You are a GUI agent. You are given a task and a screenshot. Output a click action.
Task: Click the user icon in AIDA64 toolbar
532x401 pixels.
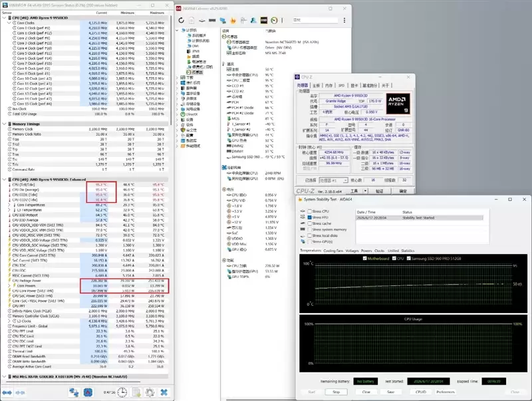coord(253,21)
